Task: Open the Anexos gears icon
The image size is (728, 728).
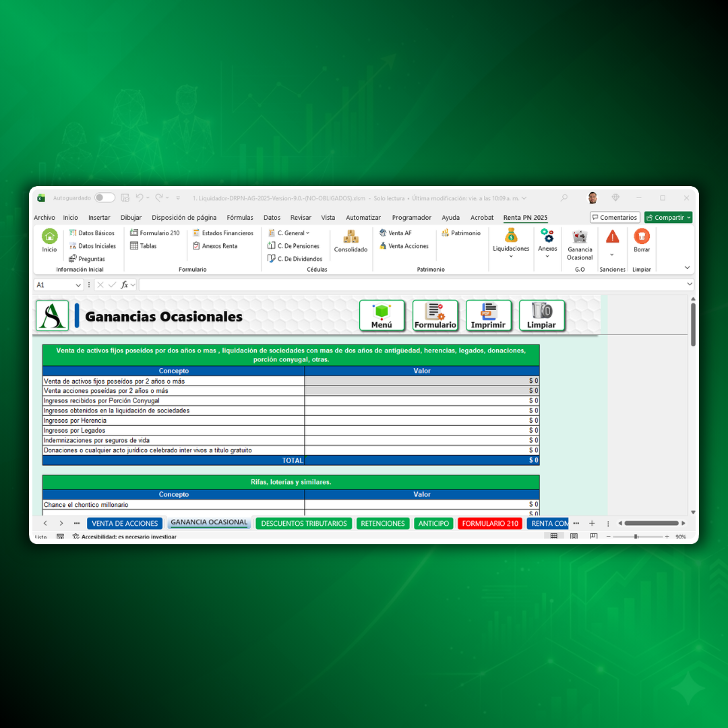Action: 547,236
